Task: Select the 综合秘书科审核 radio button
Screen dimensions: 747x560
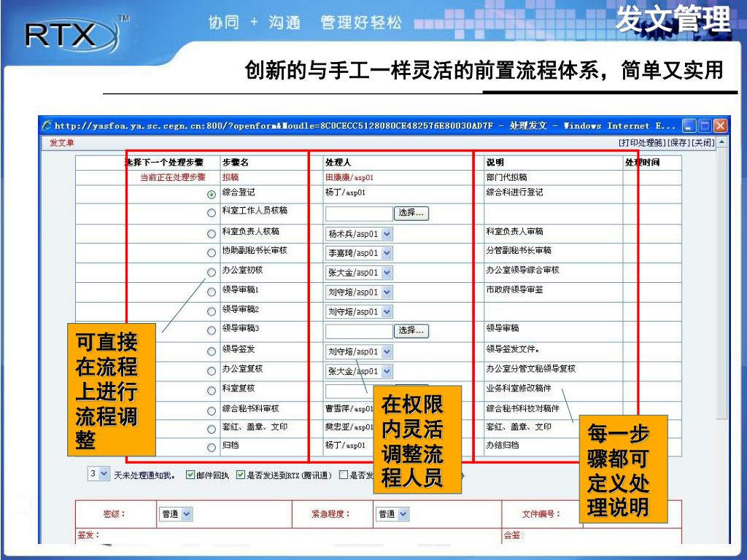Action: (212, 411)
